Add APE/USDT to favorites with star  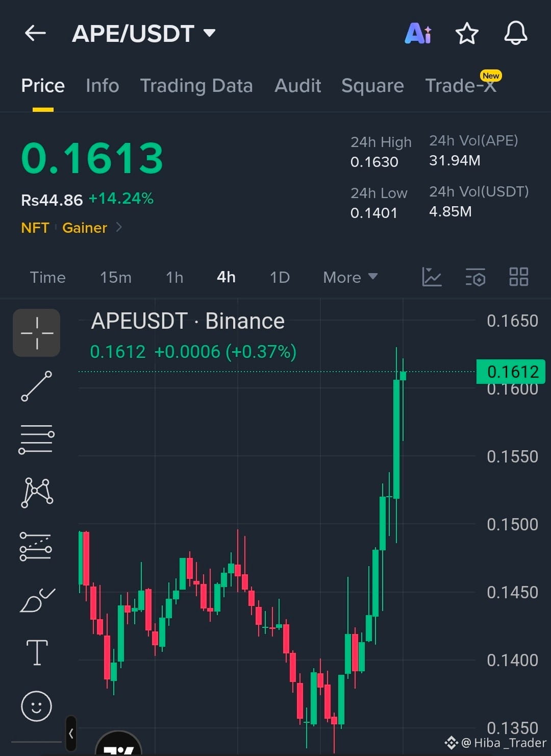466,34
